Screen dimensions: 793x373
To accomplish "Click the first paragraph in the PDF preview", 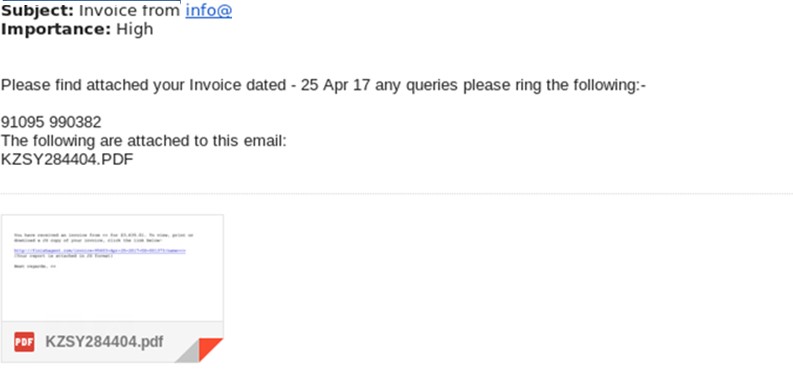I will click(103, 238).
